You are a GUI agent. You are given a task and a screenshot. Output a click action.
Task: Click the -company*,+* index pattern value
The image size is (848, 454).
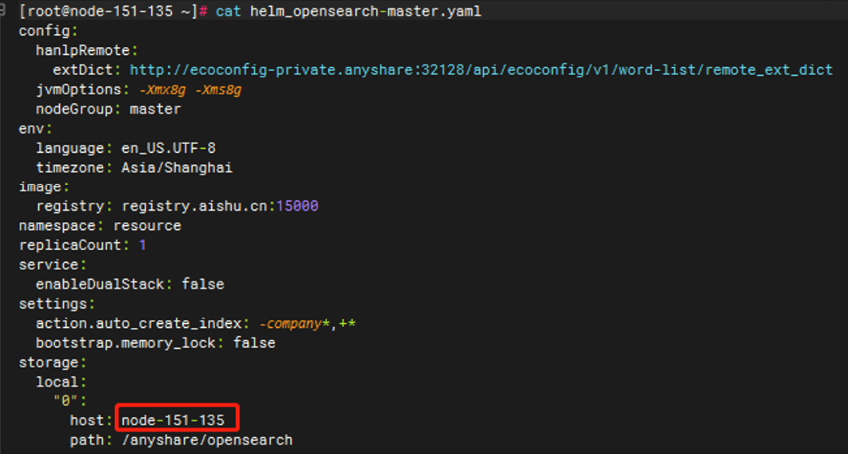pos(307,324)
